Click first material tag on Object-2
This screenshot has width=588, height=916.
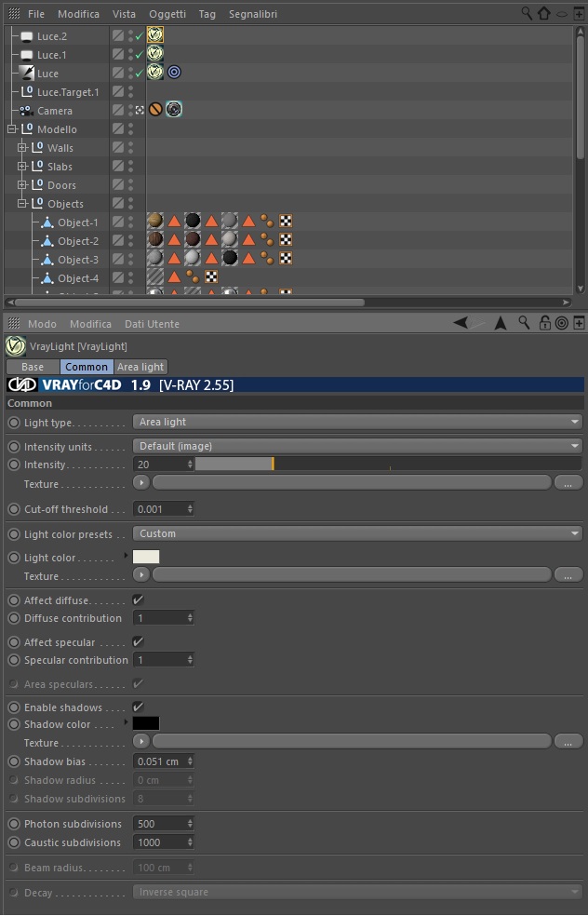point(154,239)
